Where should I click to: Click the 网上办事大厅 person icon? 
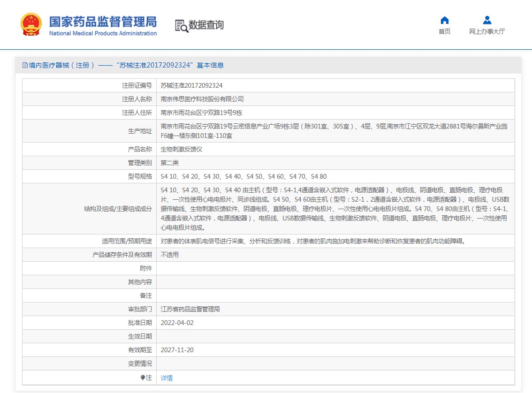(x=487, y=20)
